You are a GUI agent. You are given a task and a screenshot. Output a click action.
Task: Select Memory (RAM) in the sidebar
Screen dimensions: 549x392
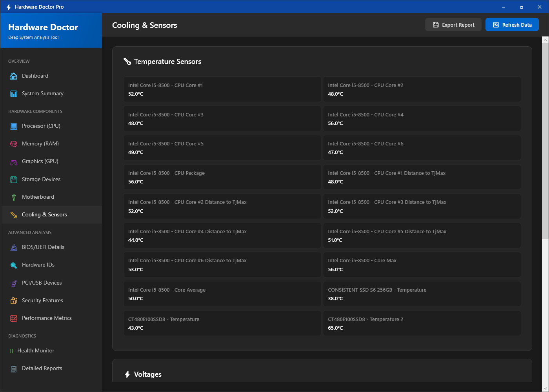point(51,144)
